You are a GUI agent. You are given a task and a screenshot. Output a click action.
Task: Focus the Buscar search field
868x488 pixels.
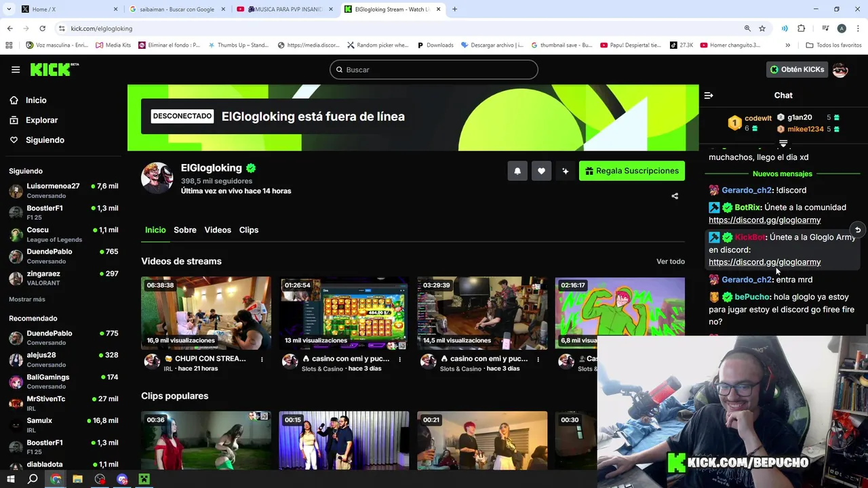click(x=434, y=70)
